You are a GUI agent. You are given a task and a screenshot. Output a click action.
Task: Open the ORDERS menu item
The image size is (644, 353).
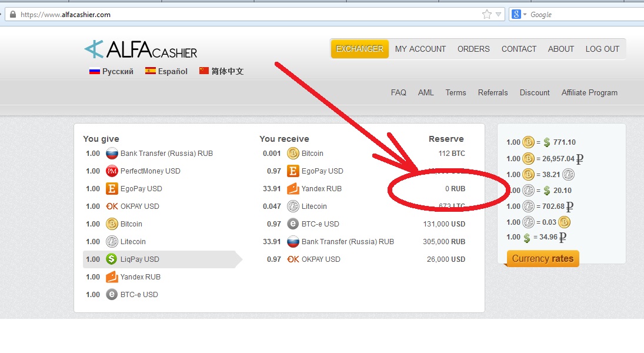pos(473,49)
